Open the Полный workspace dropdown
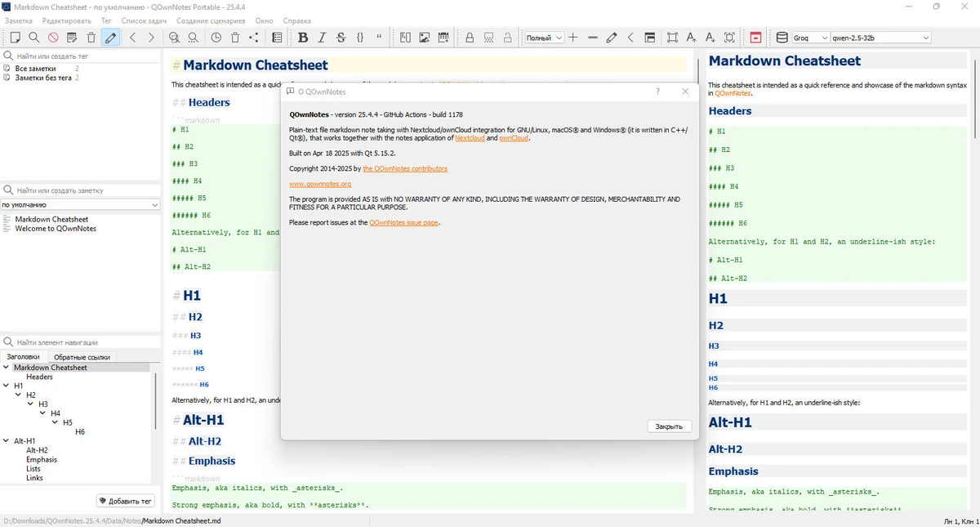The width and height of the screenshot is (980, 527). click(x=544, y=38)
